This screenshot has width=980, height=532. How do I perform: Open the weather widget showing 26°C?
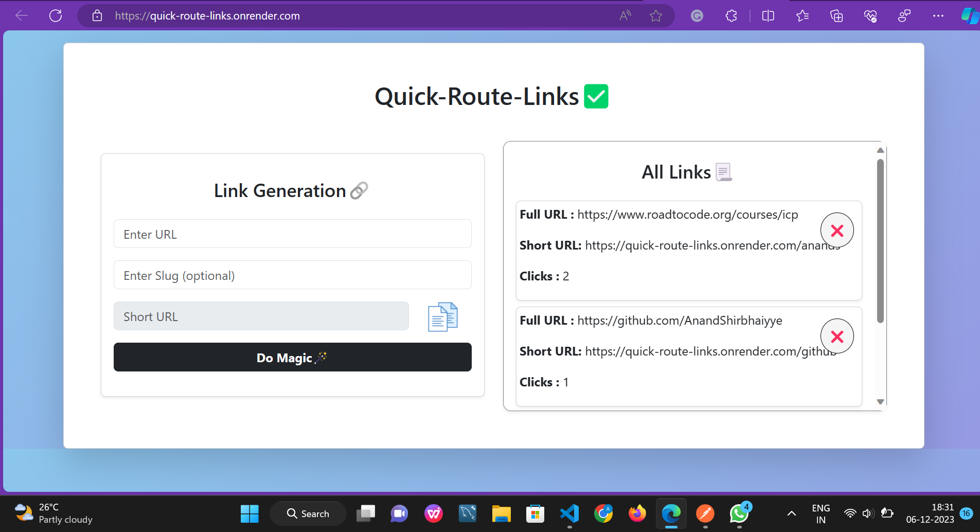point(54,513)
